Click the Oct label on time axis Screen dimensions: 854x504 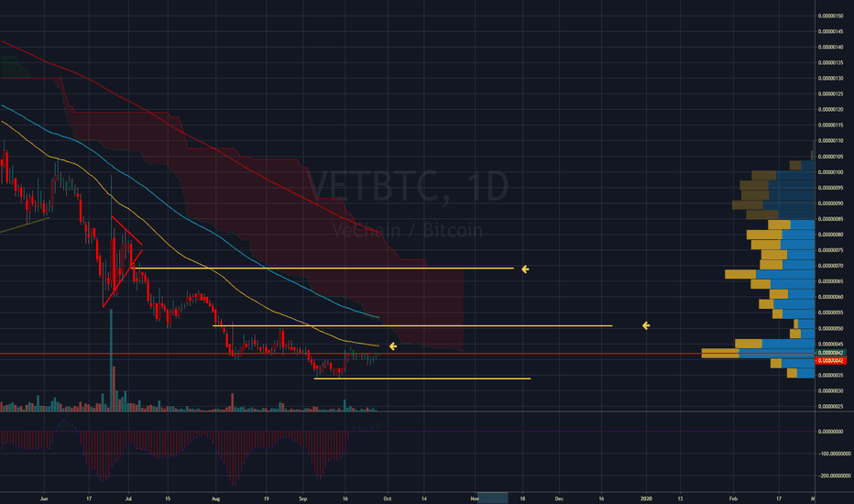coord(388,499)
